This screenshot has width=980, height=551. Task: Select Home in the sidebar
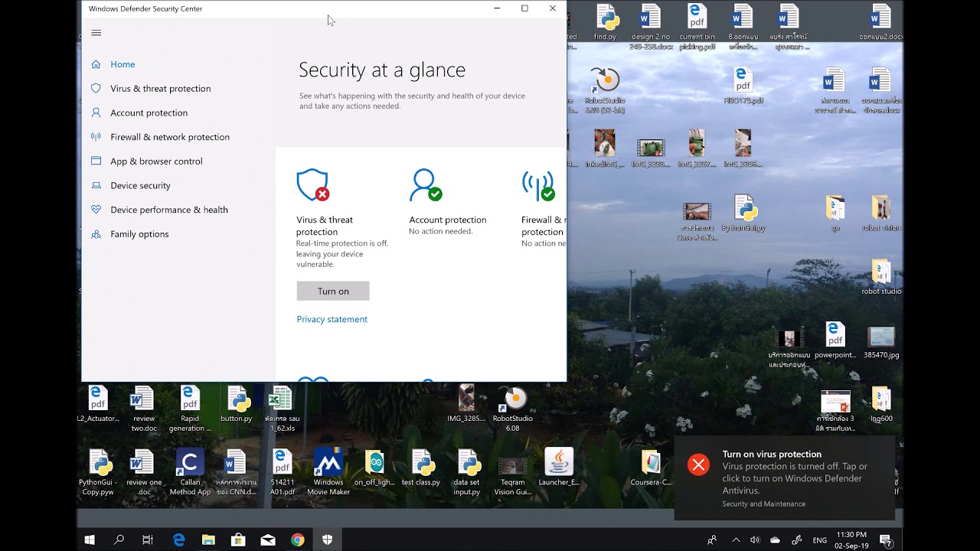122,64
